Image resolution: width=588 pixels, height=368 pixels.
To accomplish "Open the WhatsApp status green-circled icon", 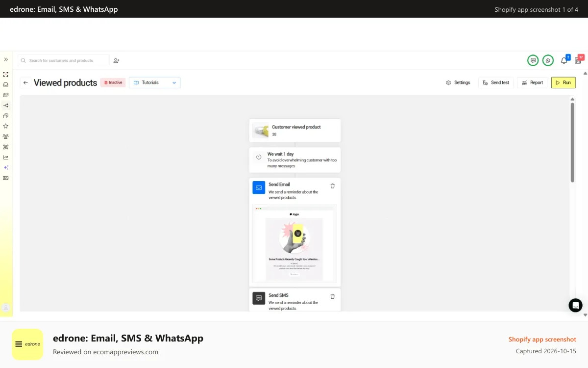I will click(548, 60).
